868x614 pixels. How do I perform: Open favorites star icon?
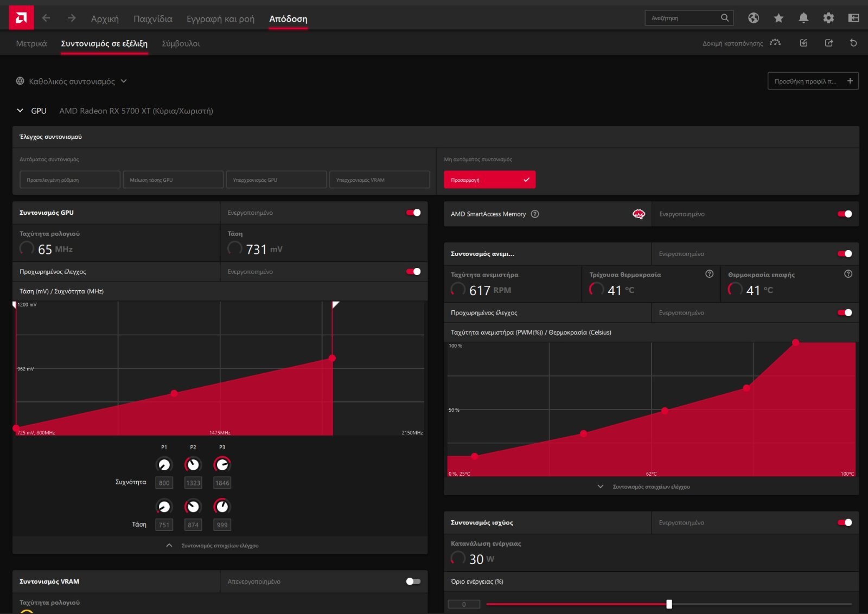coord(778,18)
